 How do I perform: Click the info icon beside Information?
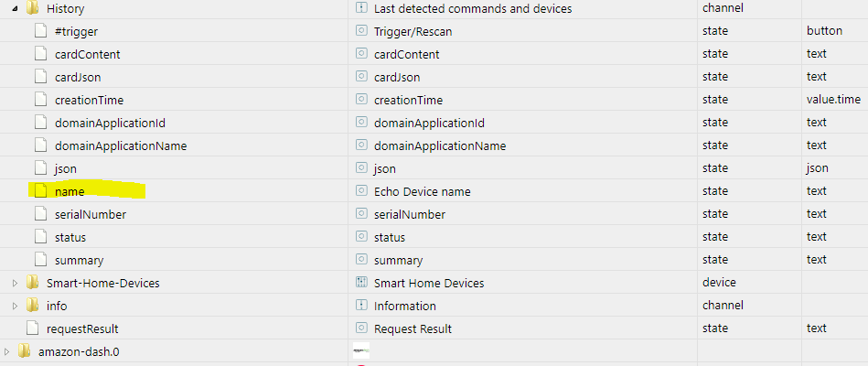tap(361, 306)
